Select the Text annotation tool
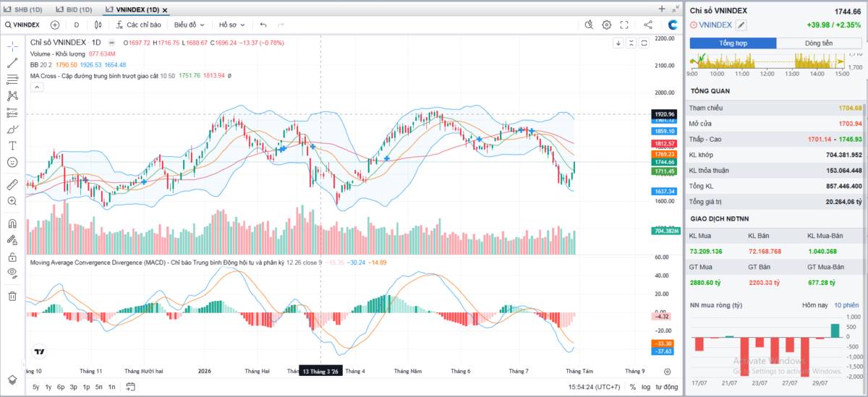Viewport: 868px width, 397px height. tap(12, 145)
